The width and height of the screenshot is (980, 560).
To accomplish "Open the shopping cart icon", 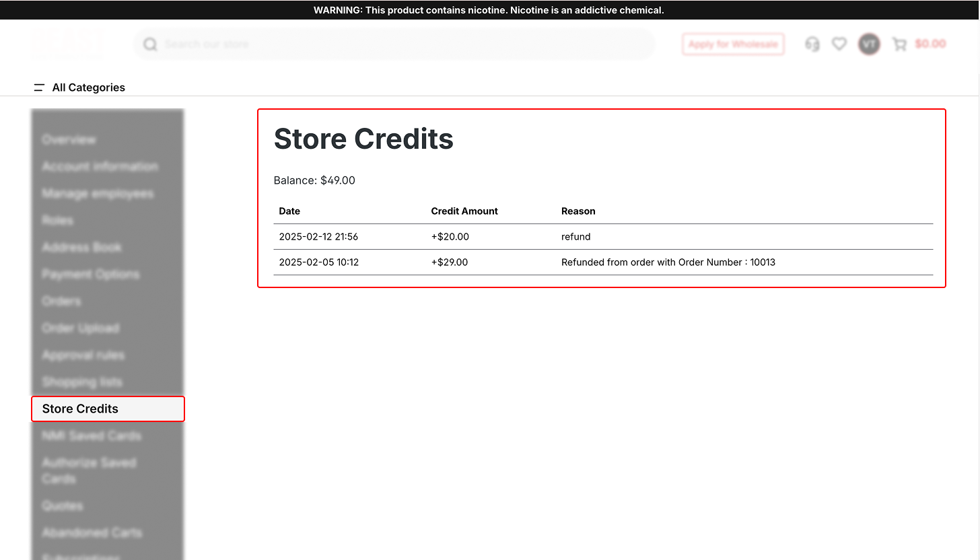I will (x=899, y=44).
